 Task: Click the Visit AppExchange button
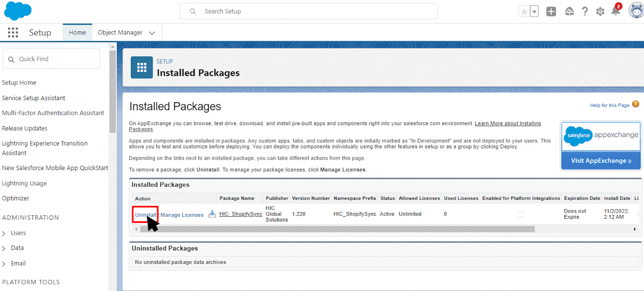(601, 161)
